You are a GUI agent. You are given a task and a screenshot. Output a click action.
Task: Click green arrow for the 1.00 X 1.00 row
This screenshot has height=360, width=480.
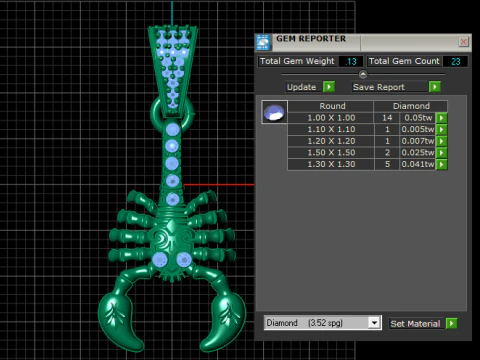(441, 118)
